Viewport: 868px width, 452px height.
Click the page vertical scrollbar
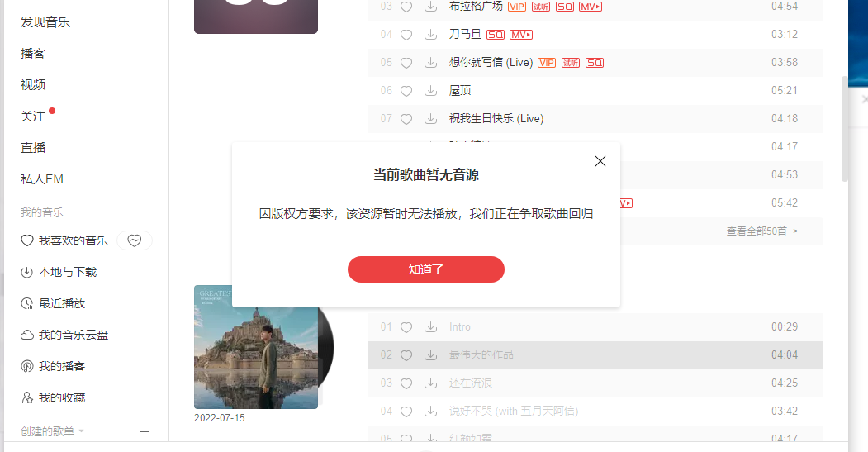pos(844,129)
